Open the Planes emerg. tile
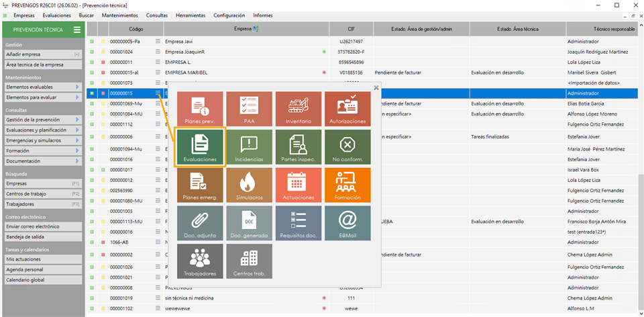The width and height of the screenshot is (644, 317). pyautogui.click(x=200, y=185)
